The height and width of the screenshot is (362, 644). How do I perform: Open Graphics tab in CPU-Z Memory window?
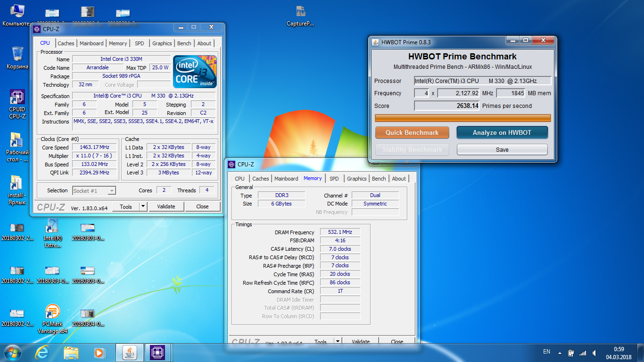click(357, 179)
